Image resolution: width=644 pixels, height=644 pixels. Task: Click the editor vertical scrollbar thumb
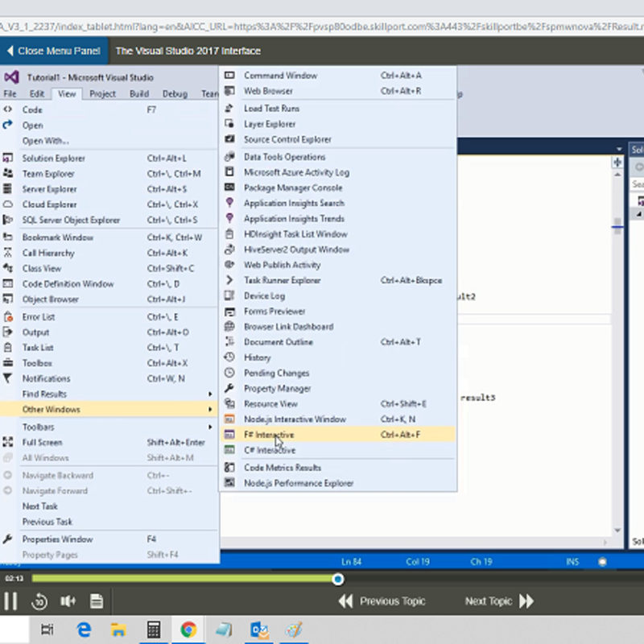(x=617, y=226)
